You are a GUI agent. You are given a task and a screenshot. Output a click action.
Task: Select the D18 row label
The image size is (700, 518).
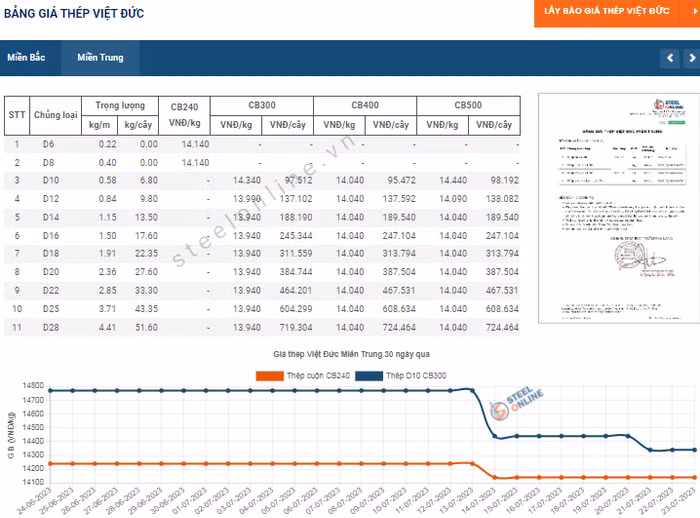coord(51,254)
